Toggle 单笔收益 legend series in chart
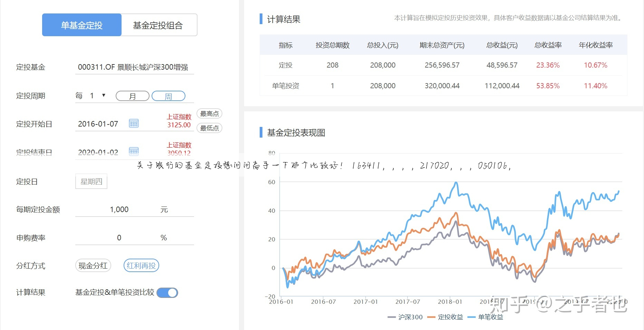 [485, 317]
